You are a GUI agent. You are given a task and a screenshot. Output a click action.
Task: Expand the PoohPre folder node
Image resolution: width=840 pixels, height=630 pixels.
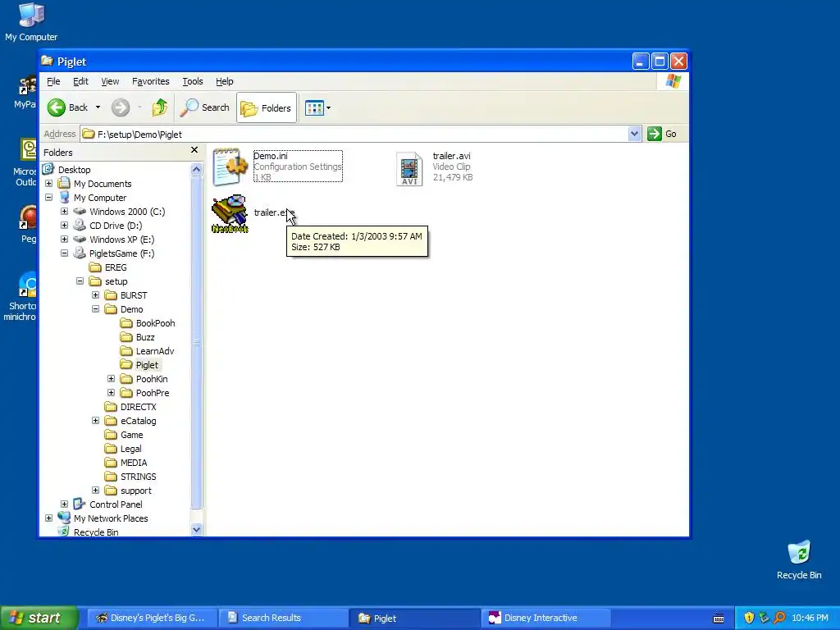pos(111,393)
